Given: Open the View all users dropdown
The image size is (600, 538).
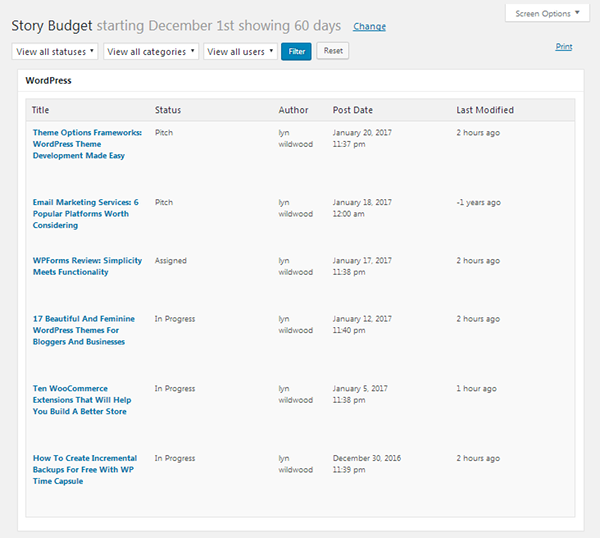Looking at the screenshot, I should [240, 51].
